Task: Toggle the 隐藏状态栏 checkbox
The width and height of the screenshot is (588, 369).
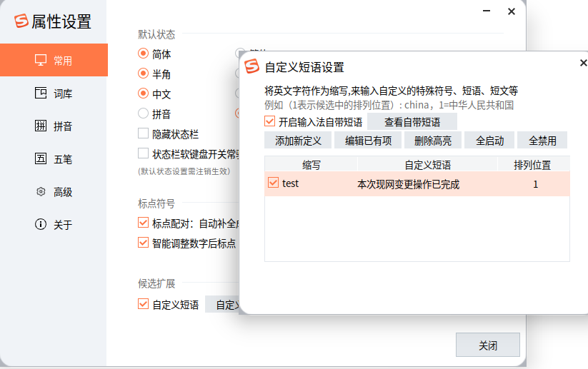Action: (x=144, y=133)
